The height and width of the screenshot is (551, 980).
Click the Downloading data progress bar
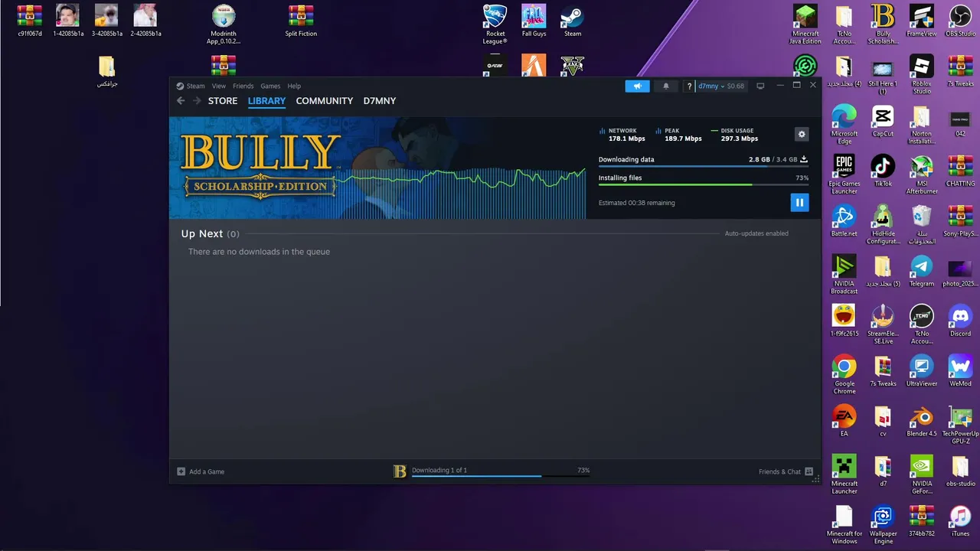(703, 166)
